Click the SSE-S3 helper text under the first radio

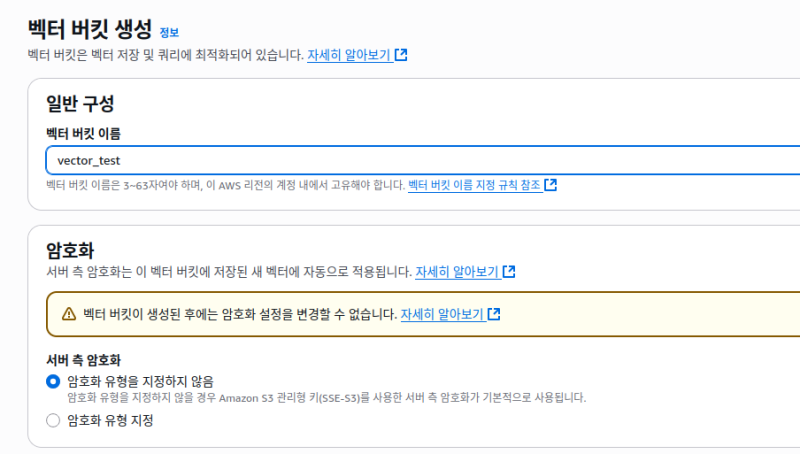point(326,397)
